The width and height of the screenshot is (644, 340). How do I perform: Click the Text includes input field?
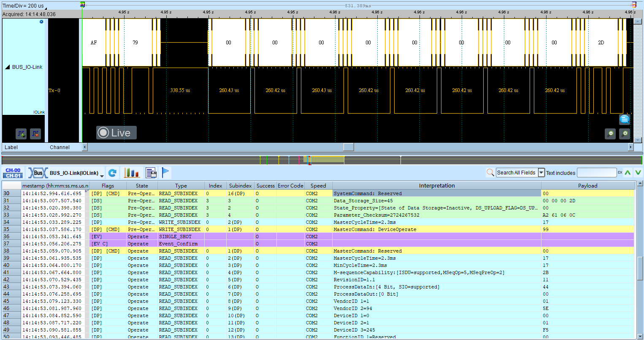pyautogui.click(x=597, y=173)
